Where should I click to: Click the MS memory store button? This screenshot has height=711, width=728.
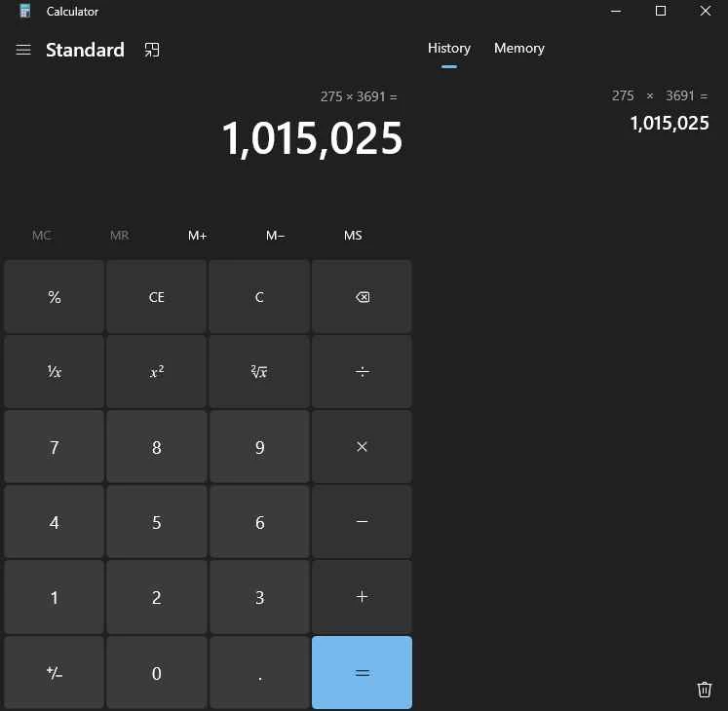(353, 236)
